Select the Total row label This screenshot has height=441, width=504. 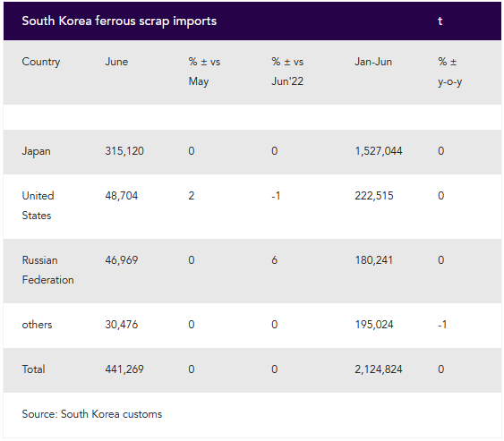(33, 369)
